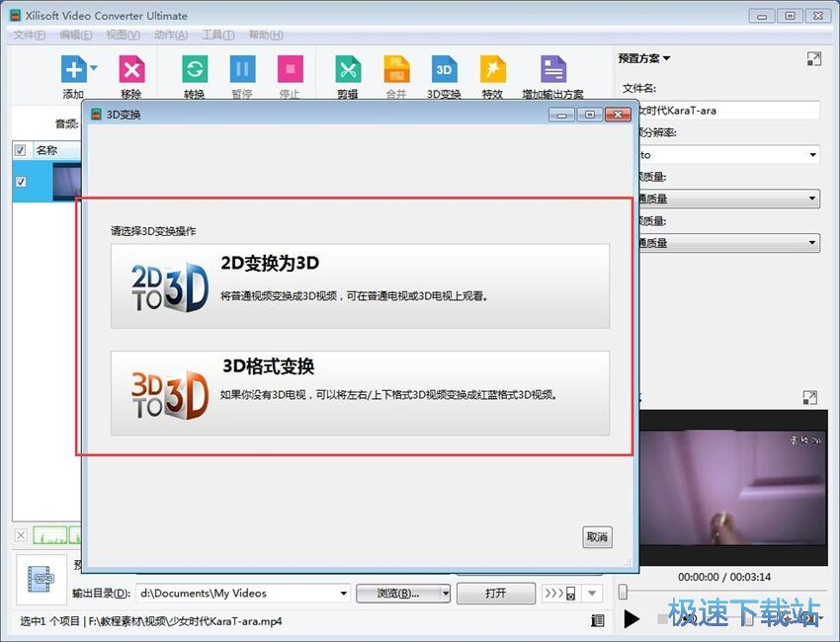Open the Clip (剪辑) scissors tool
840x642 pixels.
(x=348, y=69)
